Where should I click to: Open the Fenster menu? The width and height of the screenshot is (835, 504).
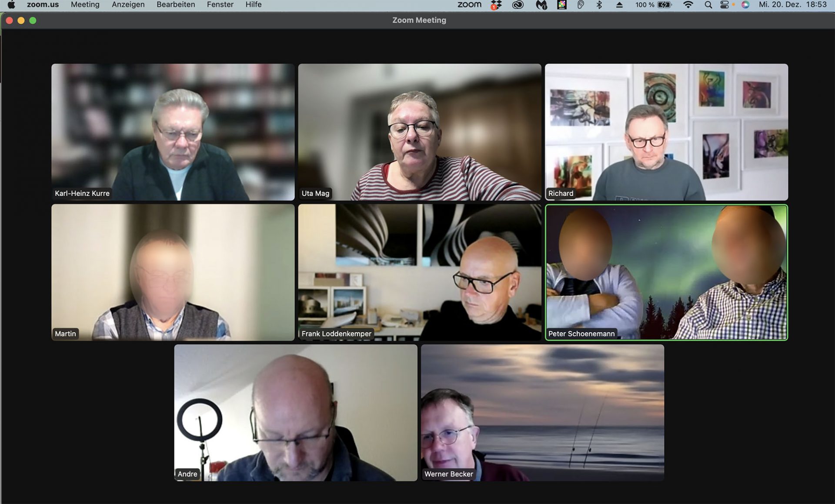pos(220,5)
